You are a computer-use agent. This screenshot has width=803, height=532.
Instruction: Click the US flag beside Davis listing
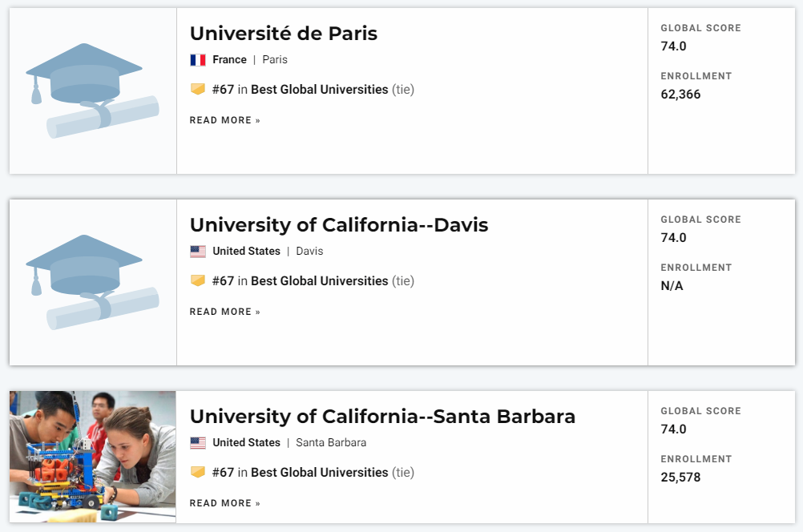198,252
